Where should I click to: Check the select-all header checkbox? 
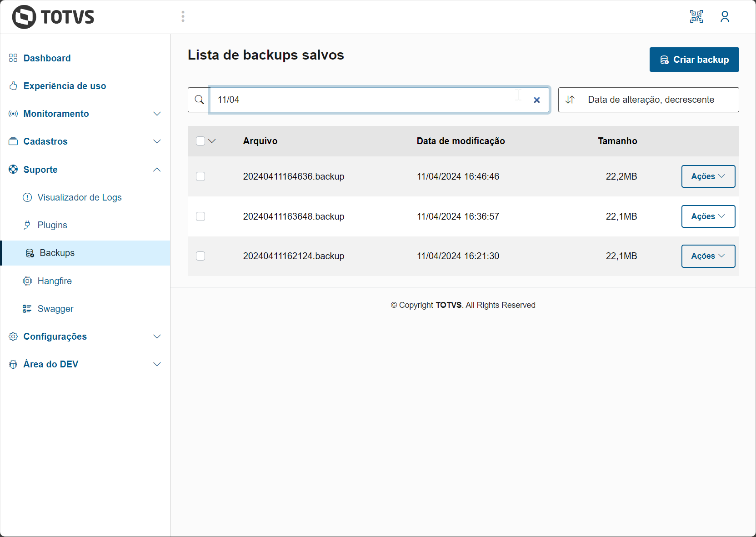point(200,141)
